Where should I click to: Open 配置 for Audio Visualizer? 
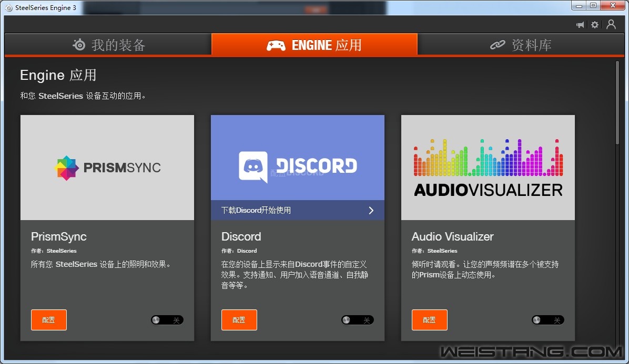430,320
